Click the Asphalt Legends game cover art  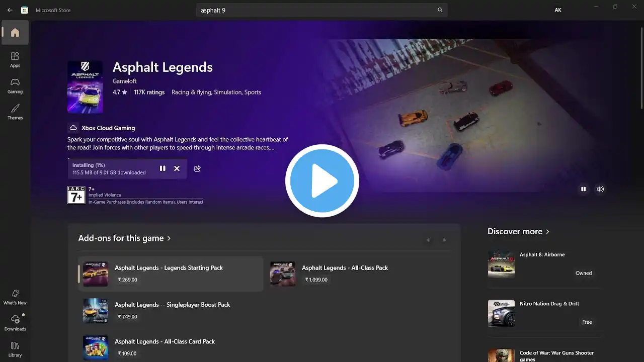click(x=85, y=87)
